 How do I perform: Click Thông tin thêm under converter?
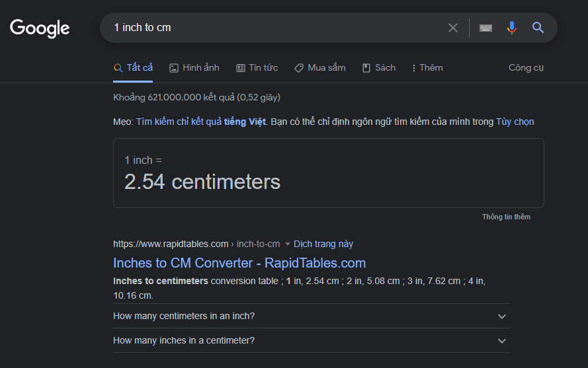point(506,217)
